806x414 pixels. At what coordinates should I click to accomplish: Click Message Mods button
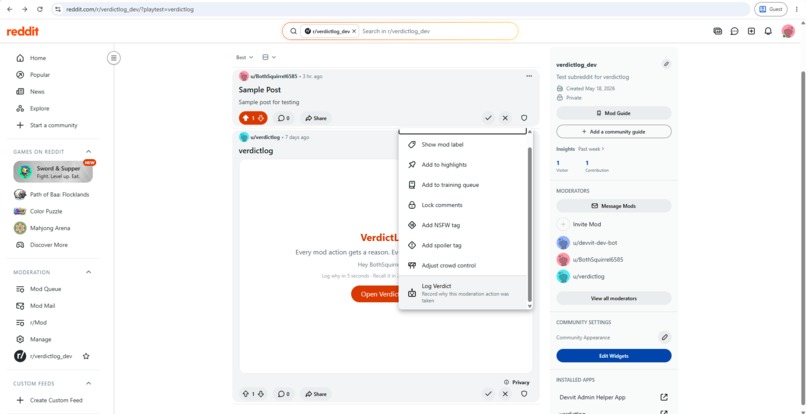[614, 206]
